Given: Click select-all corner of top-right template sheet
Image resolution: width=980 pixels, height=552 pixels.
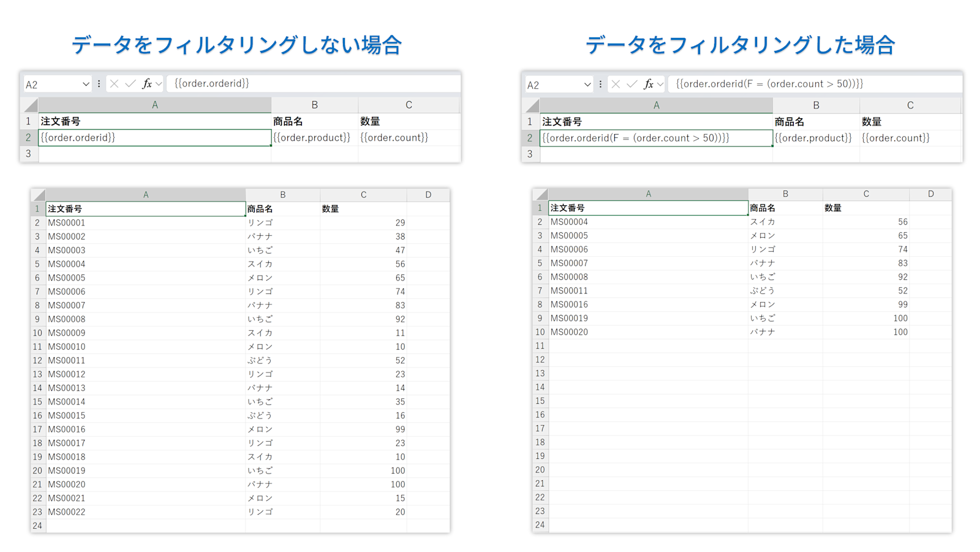Looking at the screenshot, I should point(531,105).
